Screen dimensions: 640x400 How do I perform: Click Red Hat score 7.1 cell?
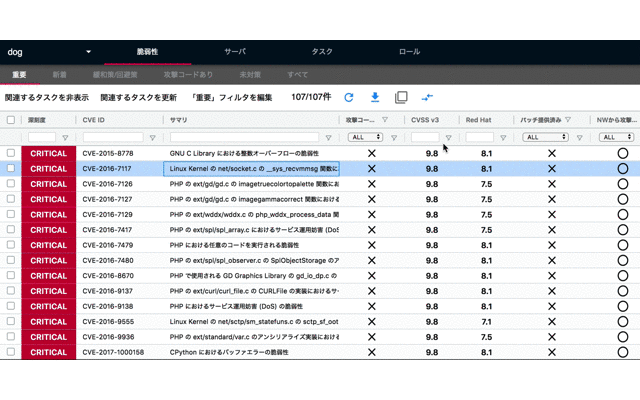tap(486, 322)
